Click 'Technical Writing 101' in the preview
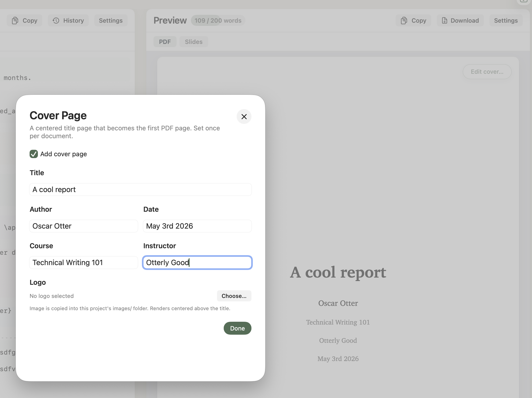 (x=338, y=322)
